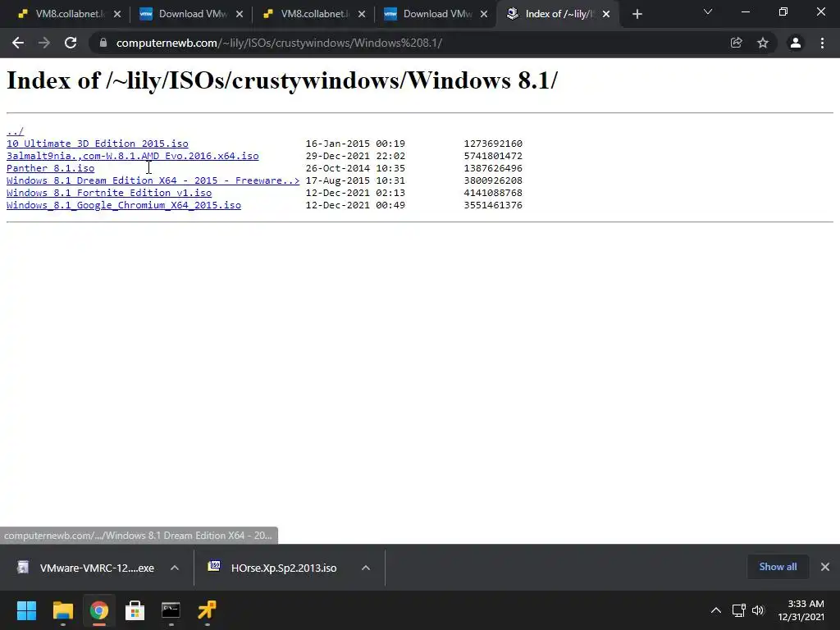Open the Windows Start menu
The height and width of the screenshot is (630, 840).
point(26,610)
